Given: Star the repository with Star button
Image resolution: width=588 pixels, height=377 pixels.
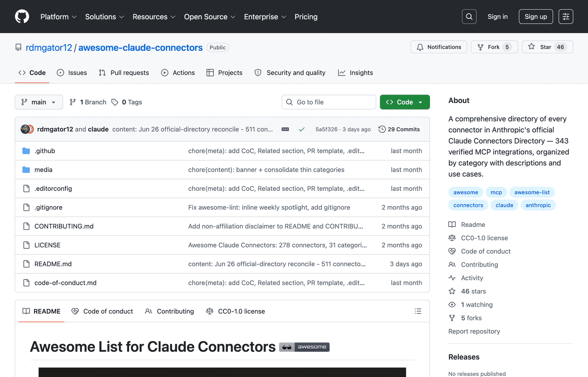Looking at the screenshot, I should pyautogui.click(x=547, y=47).
